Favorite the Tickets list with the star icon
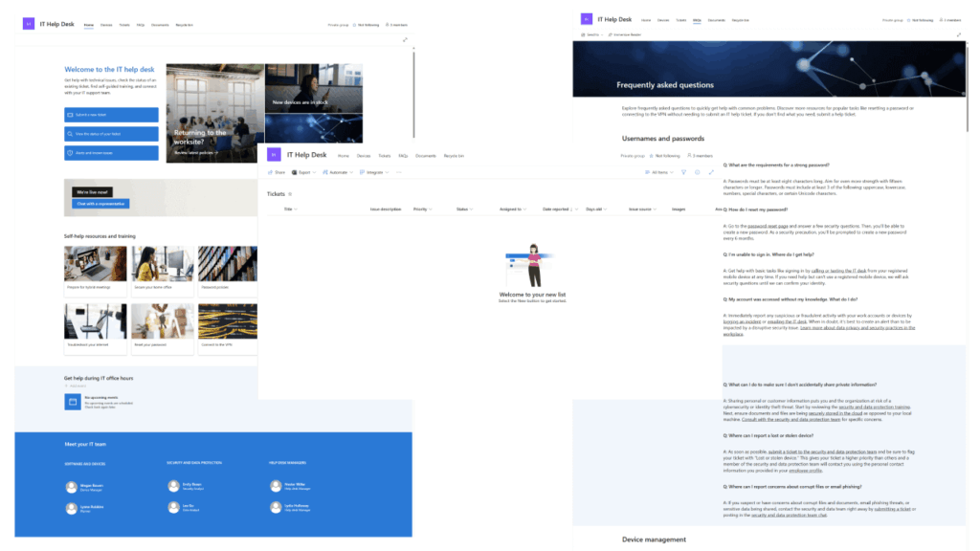 click(290, 194)
